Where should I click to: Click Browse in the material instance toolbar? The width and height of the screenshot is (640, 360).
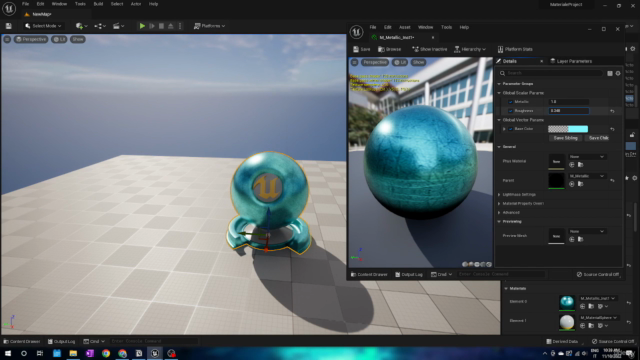pos(389,49)
